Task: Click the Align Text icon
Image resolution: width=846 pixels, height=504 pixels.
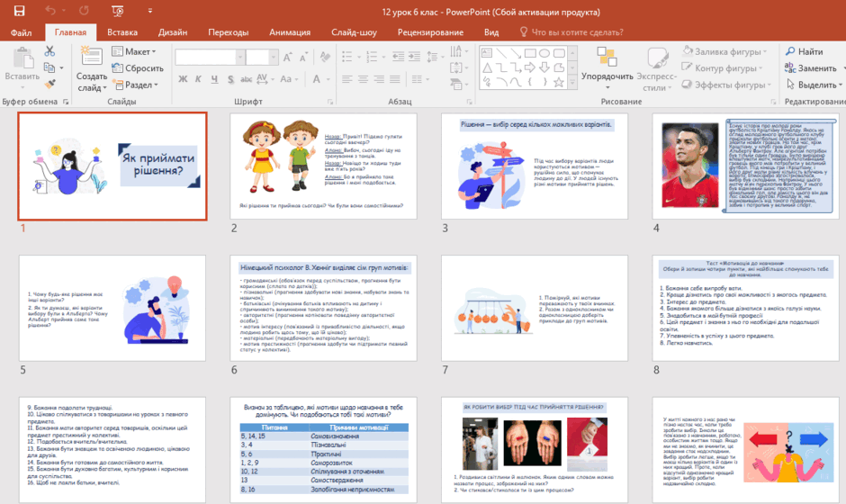Action: click(458, 68)
